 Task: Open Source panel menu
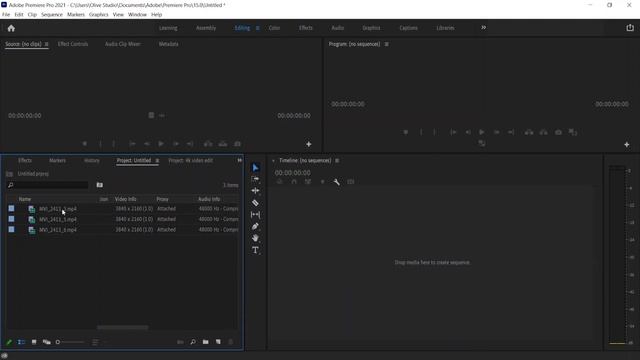[x=46, y=44]
